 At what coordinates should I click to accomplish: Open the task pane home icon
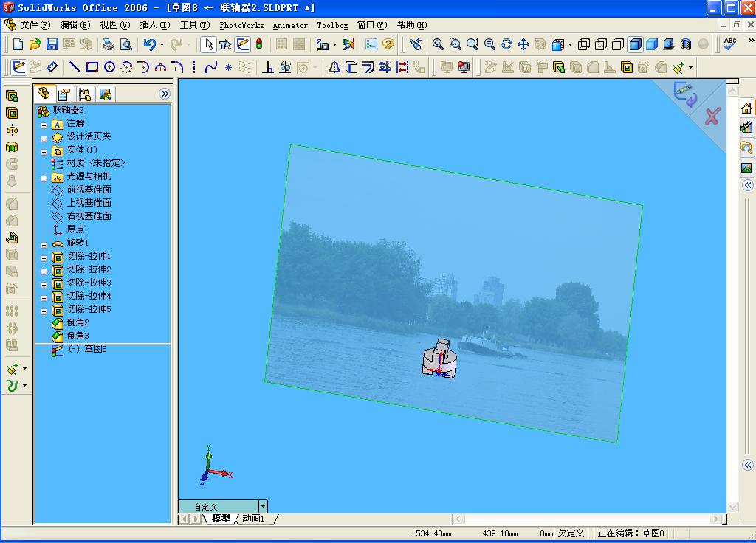(x=746, y=108)
